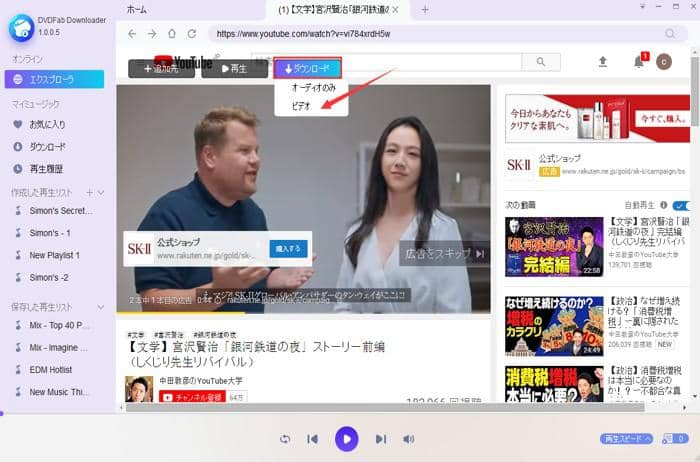Viewport: 700px width, 462px height.
Task: Click info icon next to 自動再生
Action: pos(663,205)
